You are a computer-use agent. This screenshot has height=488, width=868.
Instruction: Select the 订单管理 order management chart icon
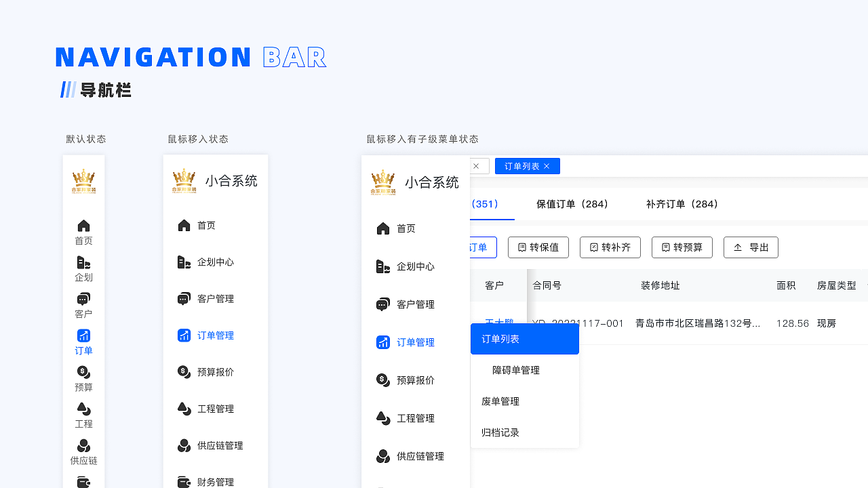[x=183, y=335]
